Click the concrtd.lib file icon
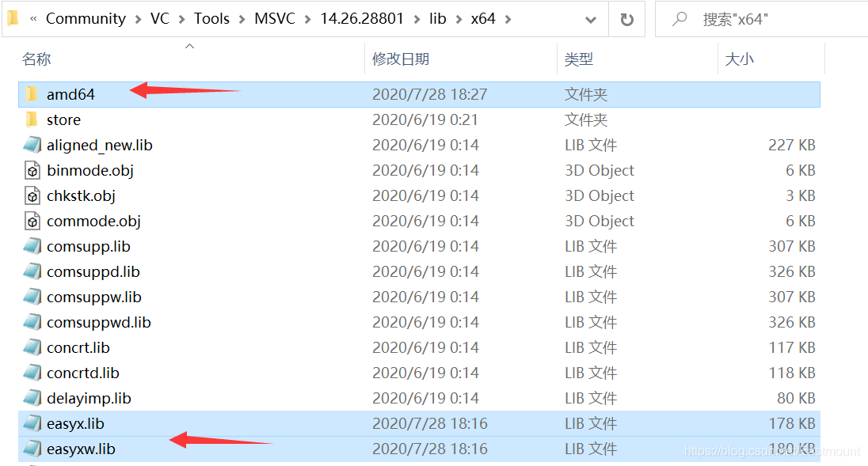The image size is (868, 466). point(32,373)
